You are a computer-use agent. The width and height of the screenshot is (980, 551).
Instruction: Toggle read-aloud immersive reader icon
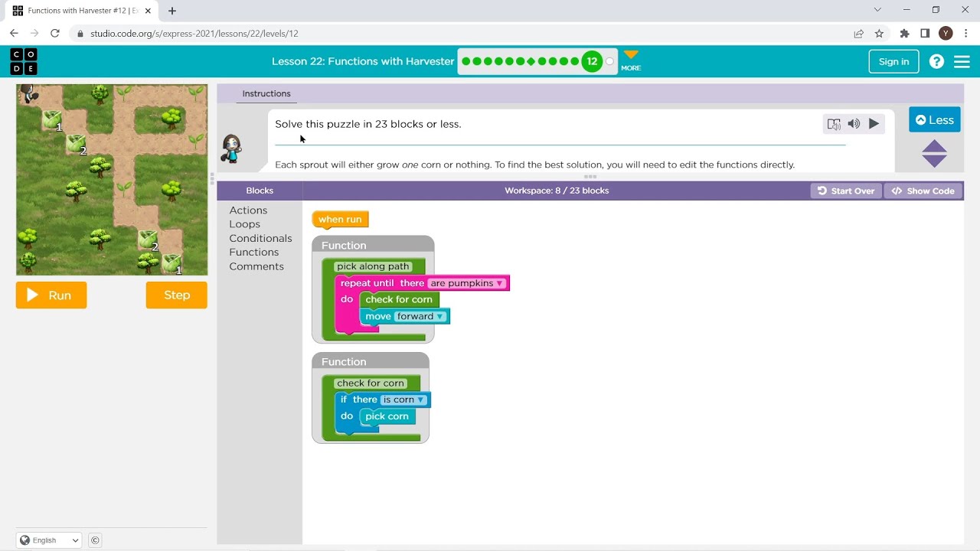(834, 124)
